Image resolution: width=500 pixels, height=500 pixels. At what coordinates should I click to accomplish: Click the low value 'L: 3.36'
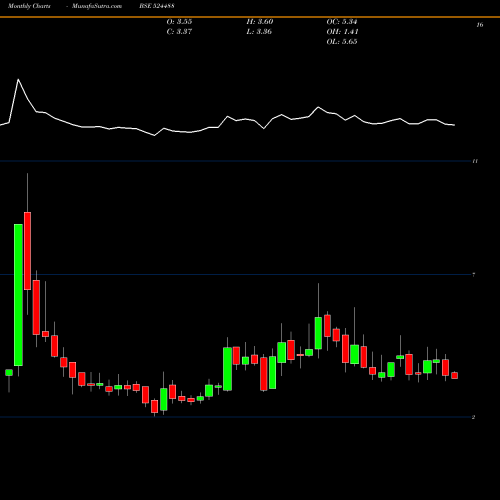259,32
